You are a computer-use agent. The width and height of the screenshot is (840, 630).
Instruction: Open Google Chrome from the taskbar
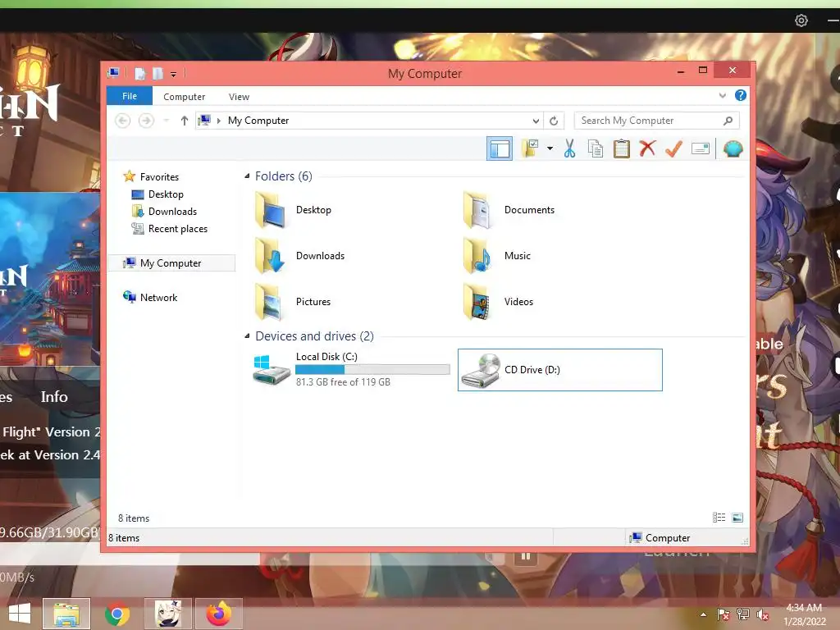pos(117,614)
